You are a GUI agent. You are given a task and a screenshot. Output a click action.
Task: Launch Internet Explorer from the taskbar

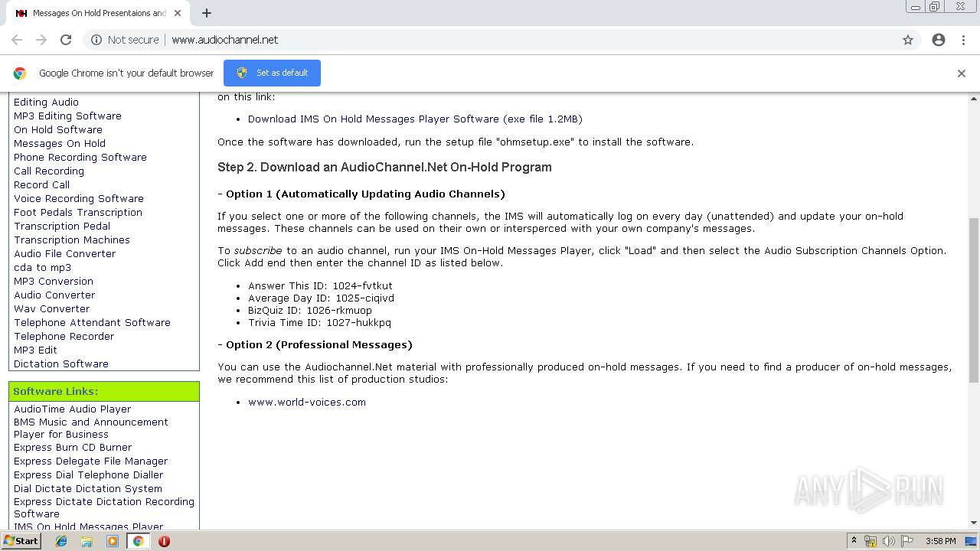click(x=61, y=541)
